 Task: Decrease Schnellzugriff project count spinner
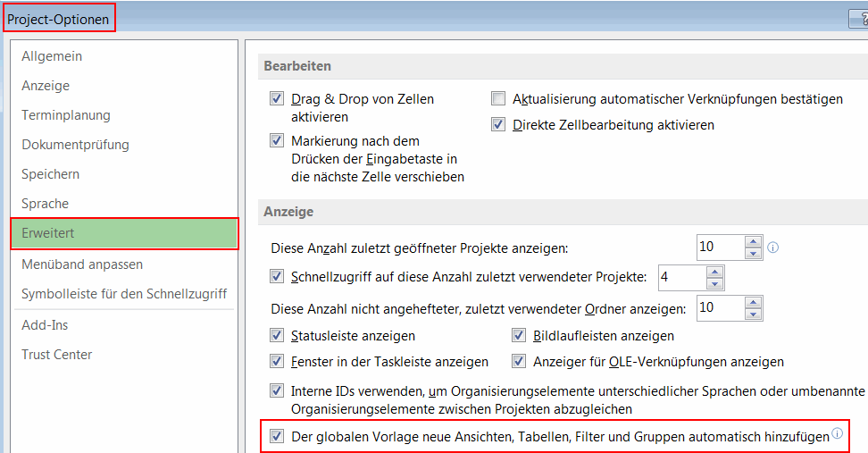tap(714, 284)
